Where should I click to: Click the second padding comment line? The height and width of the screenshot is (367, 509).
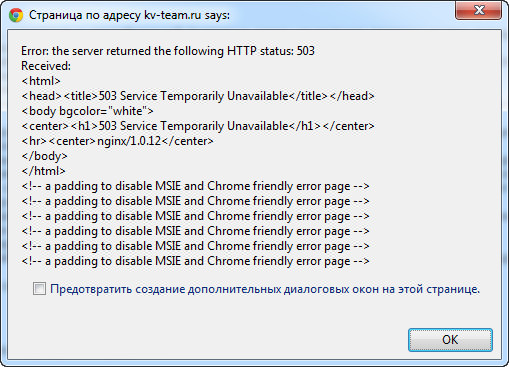[195, 201]
